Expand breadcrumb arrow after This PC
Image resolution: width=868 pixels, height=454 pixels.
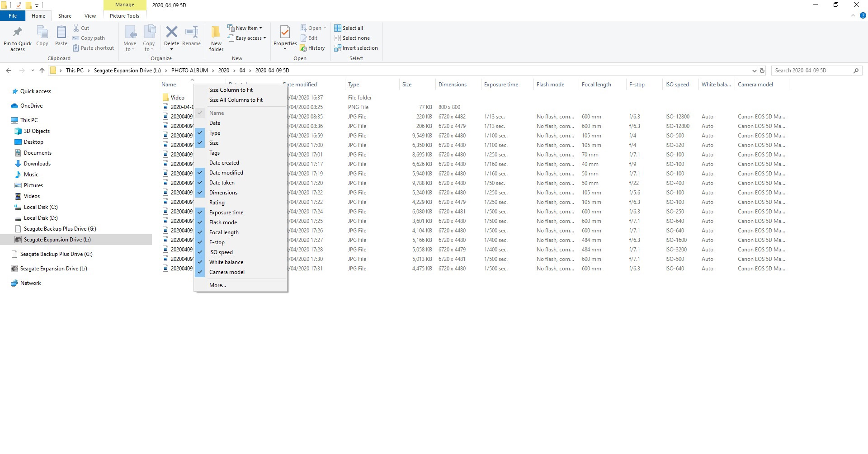89,71
